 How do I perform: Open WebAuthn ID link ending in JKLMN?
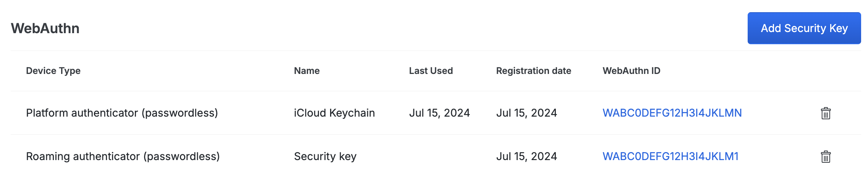coord(672,113)
